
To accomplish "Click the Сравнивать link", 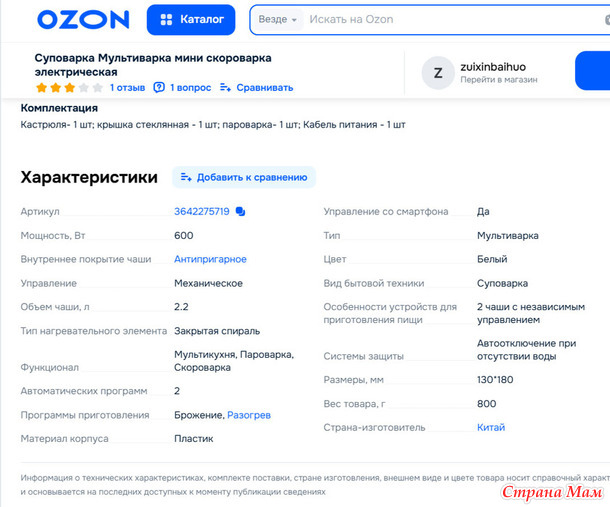I will [264, 88].
